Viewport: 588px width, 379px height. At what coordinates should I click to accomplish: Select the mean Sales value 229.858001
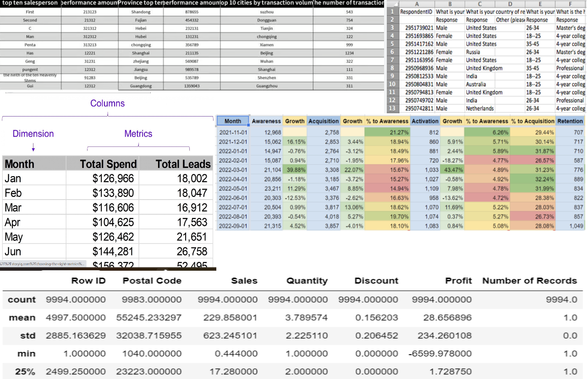click(227, 318)
